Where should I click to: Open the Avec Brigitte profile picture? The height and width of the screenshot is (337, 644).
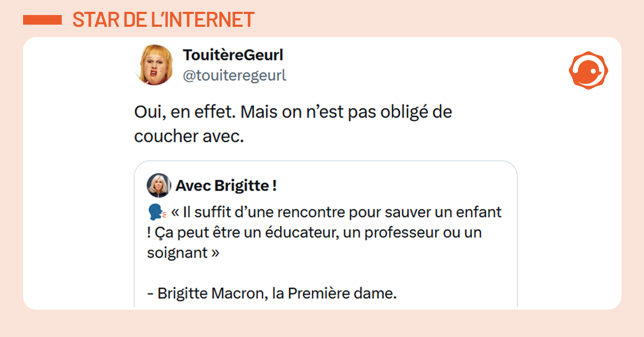[159, 186]
